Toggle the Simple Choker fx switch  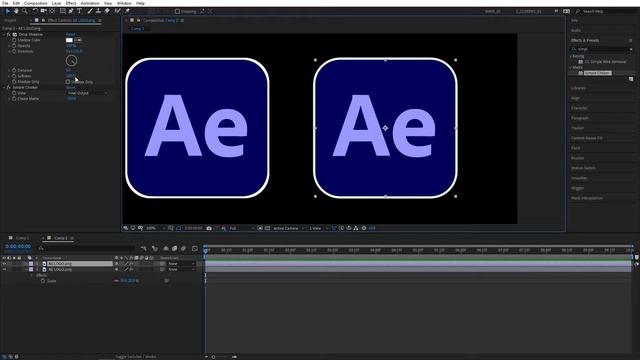click(x=8, y=87)
